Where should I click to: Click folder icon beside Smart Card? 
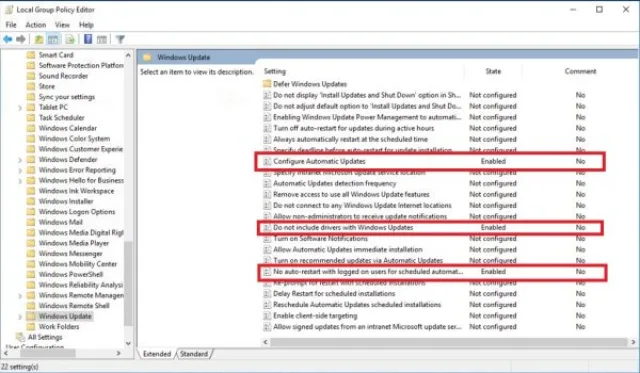(31, 55)
